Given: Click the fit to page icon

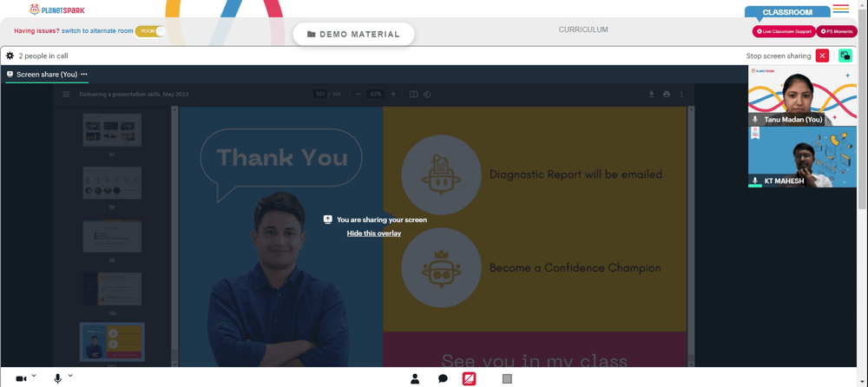Looking at the screenshot, I should pos(413,94).
